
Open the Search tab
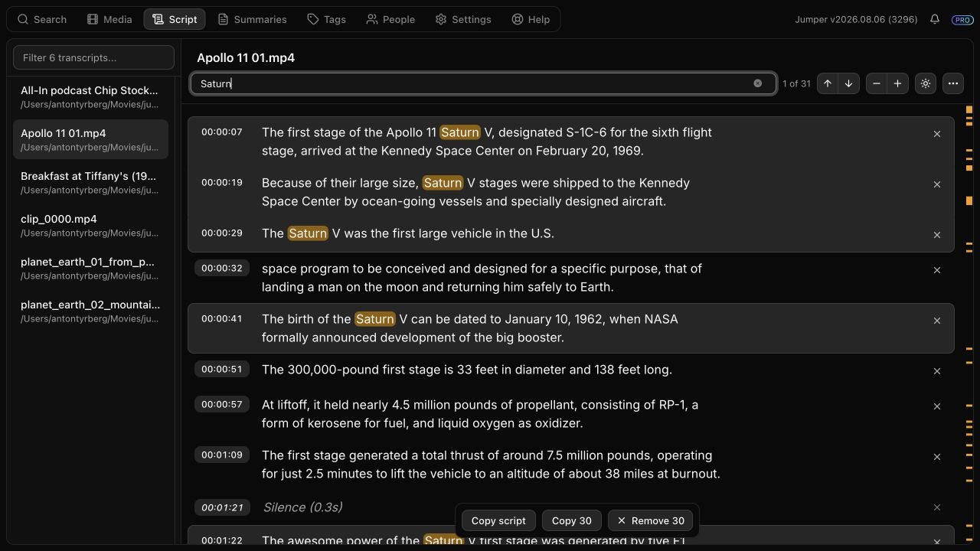click(42, 19)
